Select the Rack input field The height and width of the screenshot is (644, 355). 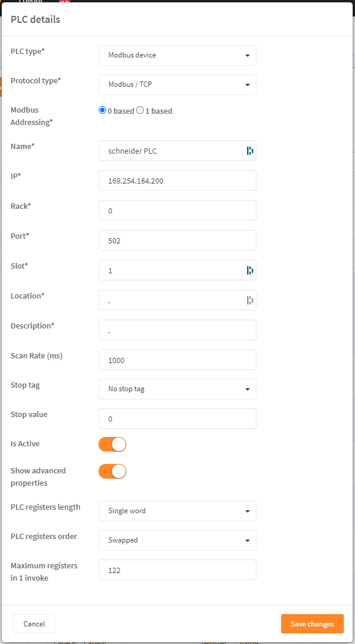coord(177,211)
